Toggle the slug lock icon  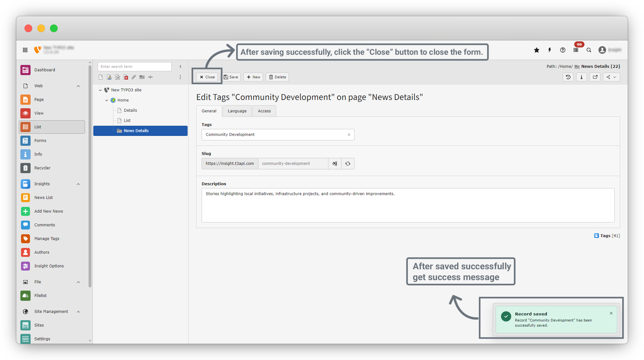tap(335, 164)
